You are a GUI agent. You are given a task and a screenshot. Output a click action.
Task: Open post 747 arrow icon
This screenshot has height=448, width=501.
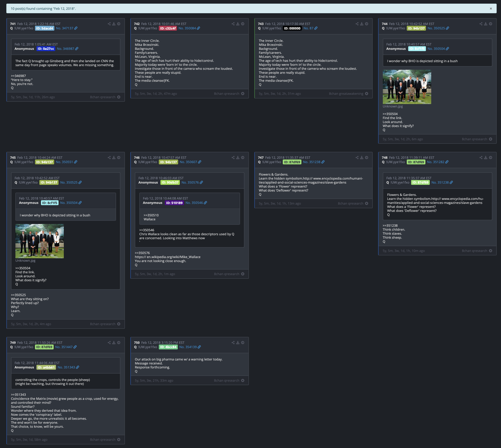click(367, 157)
